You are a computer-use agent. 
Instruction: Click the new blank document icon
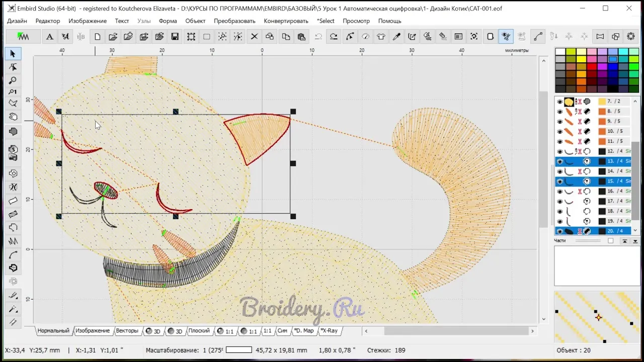[x=97, y=36]
